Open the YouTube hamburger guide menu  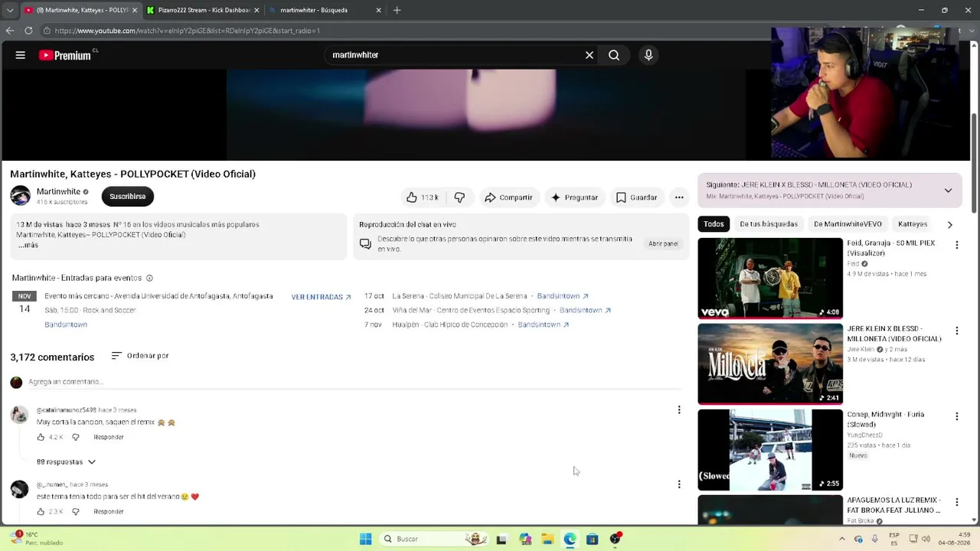click(x=21, y=55)
